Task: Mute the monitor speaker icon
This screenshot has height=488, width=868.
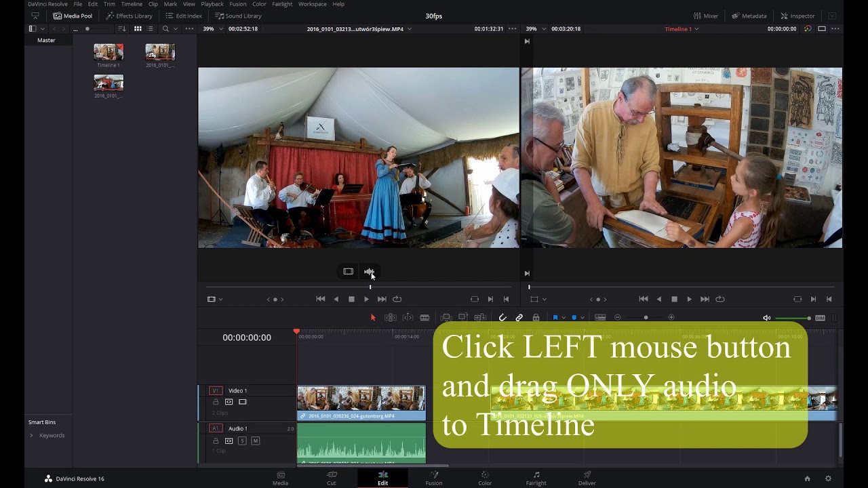Action: point(767,318)
